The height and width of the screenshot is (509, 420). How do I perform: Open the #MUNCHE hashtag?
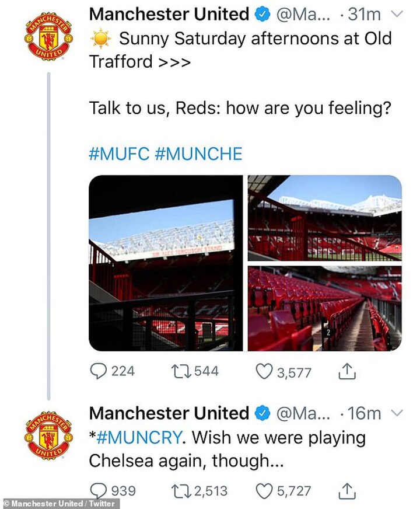(199, 154)
